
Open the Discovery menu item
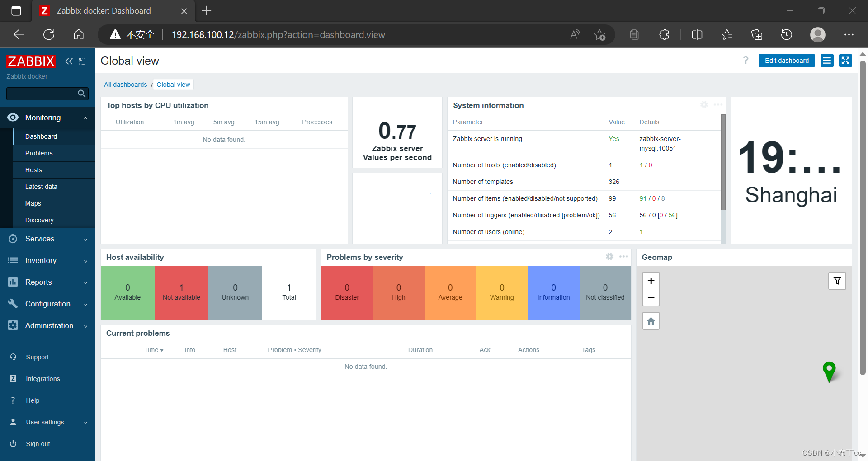54,220
